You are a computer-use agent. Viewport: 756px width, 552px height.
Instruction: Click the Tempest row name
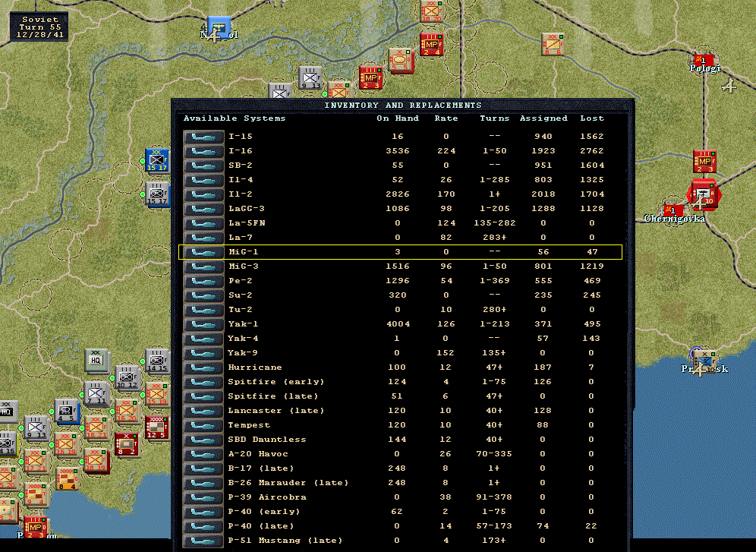tap(249, 425)
